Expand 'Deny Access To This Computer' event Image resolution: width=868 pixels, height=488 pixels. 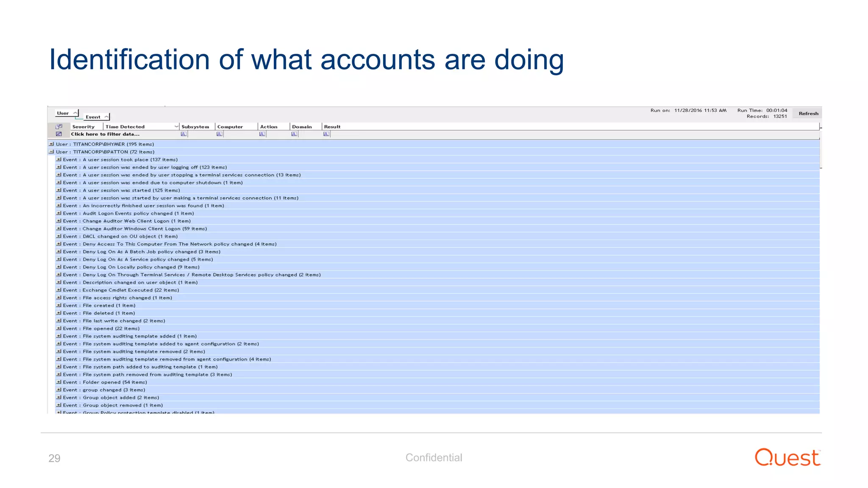click(x=59, y=244)
